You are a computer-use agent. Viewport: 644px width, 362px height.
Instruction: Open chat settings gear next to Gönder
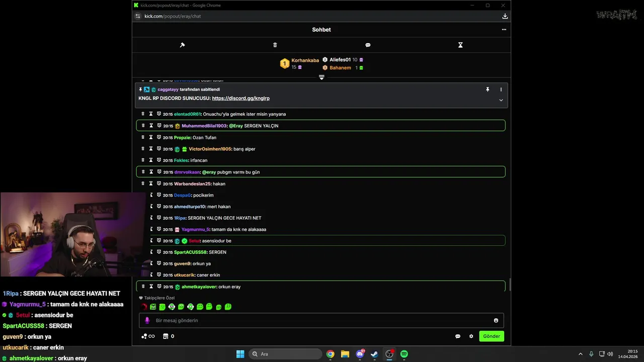471,336
